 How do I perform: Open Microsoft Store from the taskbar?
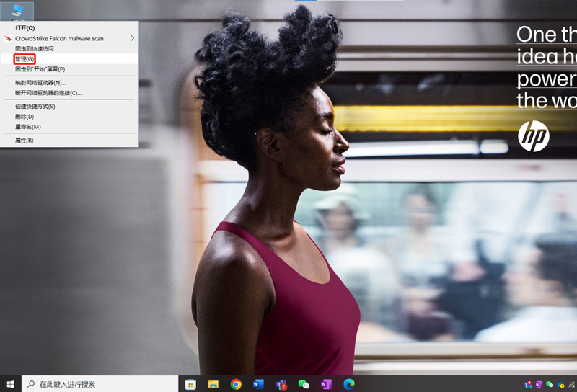191,384
